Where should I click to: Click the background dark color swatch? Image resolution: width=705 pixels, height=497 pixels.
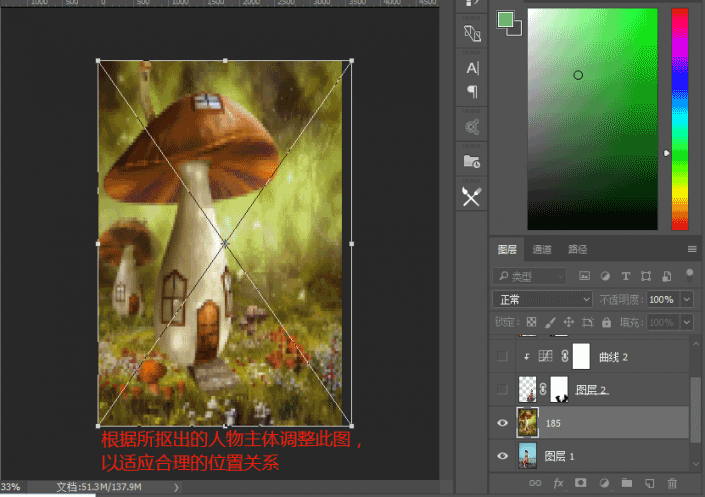[x=517, y=31]
